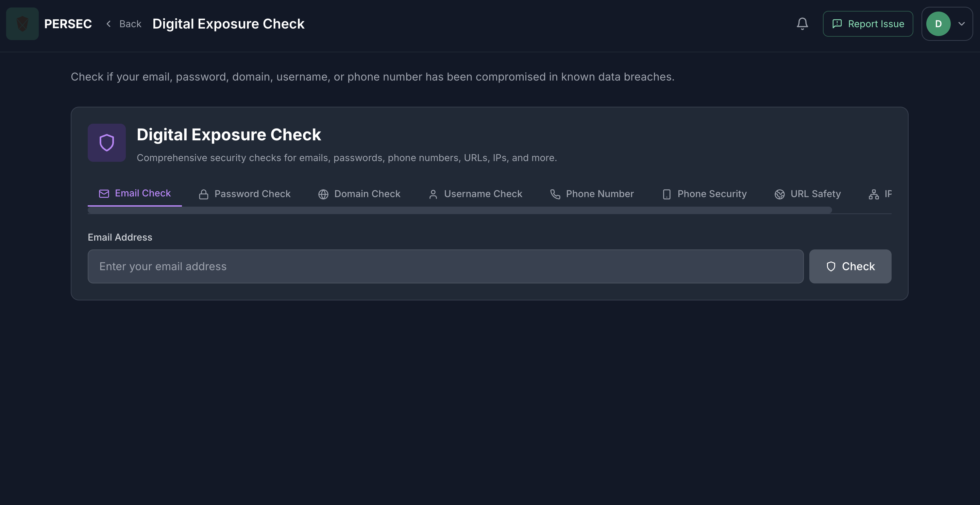Click the Report Issue button
Viewport: 980px width, 505px height.
coord(868,24)
